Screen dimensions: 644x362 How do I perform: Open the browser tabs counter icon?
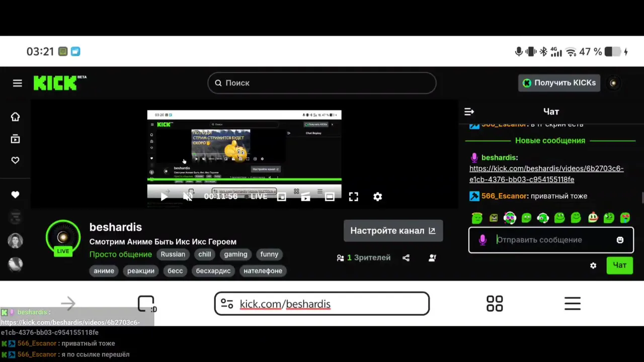146,304
